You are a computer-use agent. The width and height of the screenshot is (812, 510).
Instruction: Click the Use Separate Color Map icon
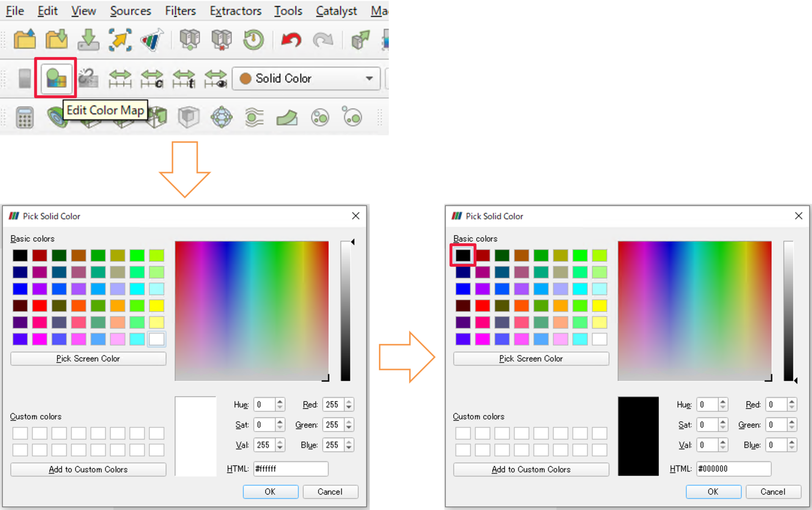point(88,78)
